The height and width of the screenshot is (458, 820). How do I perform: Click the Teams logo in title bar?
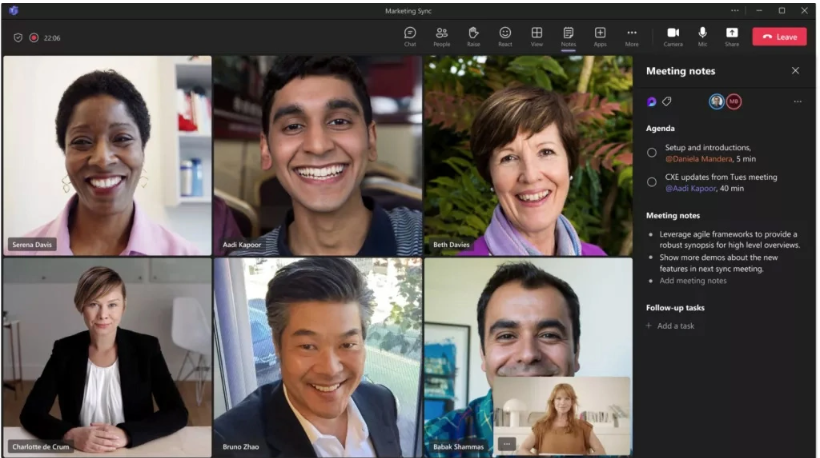tap(13, 10)
